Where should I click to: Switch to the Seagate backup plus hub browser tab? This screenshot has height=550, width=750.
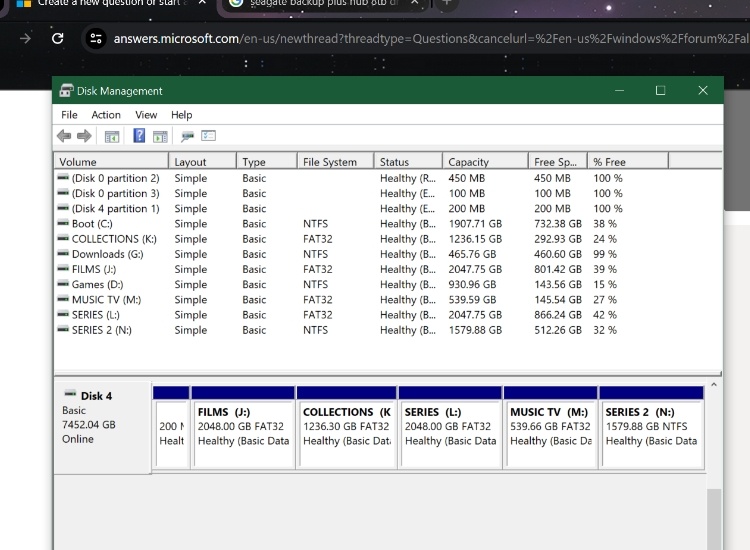pos(324,4)
